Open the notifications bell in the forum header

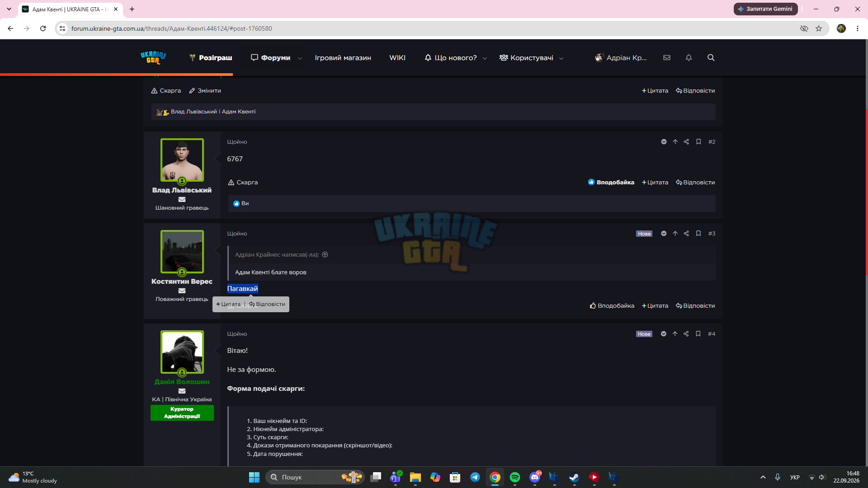click(689, 58)
